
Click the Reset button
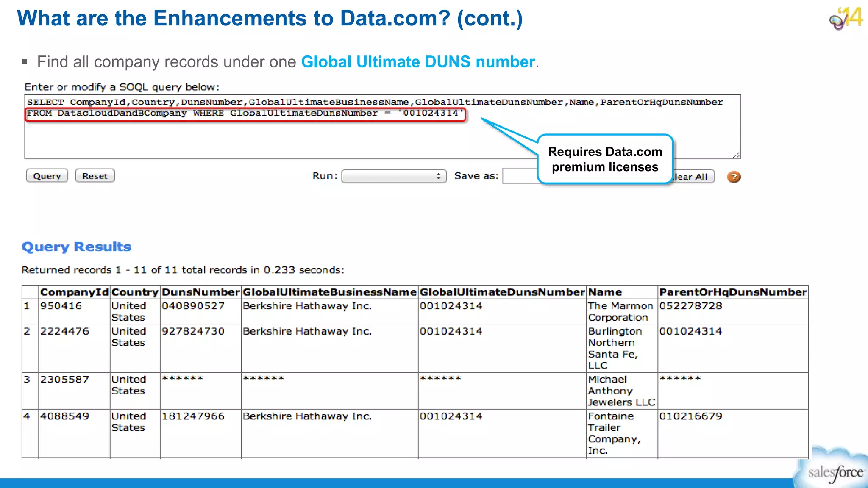[x=95, y=176]
